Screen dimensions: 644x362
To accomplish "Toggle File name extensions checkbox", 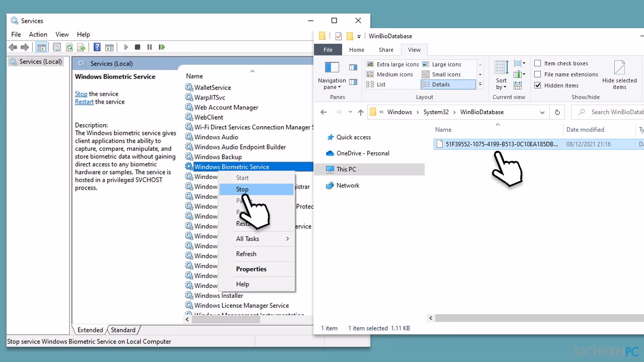I will (538, 74).
